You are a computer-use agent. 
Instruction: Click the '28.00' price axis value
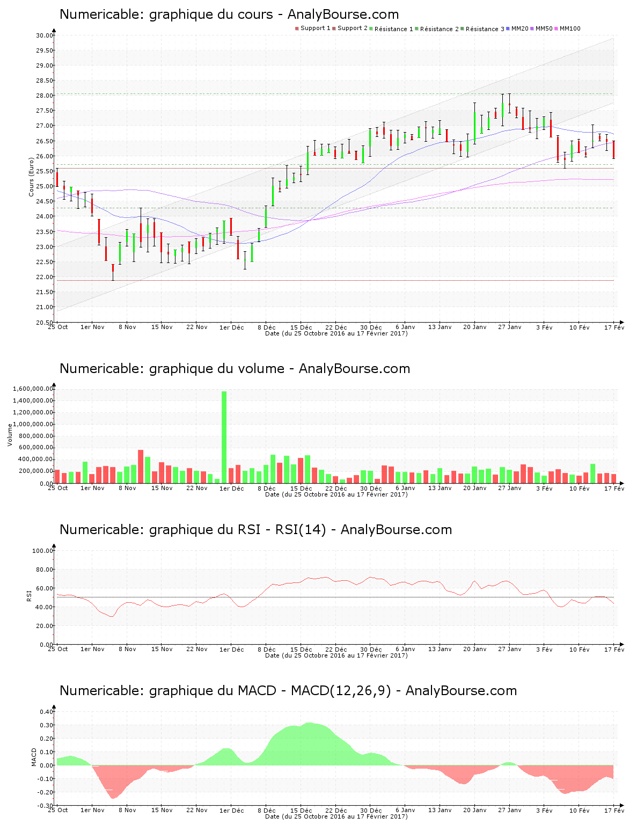[x=45, y=96]
